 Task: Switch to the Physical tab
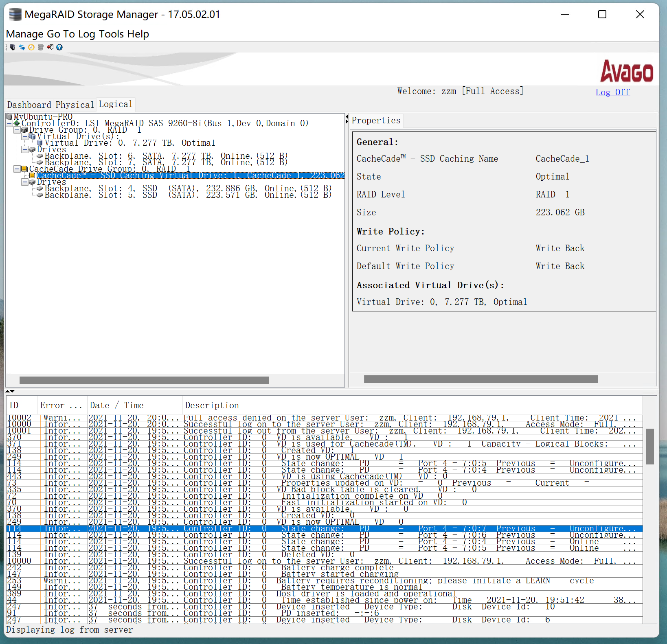pyautogui.click(x=75, y=105)
